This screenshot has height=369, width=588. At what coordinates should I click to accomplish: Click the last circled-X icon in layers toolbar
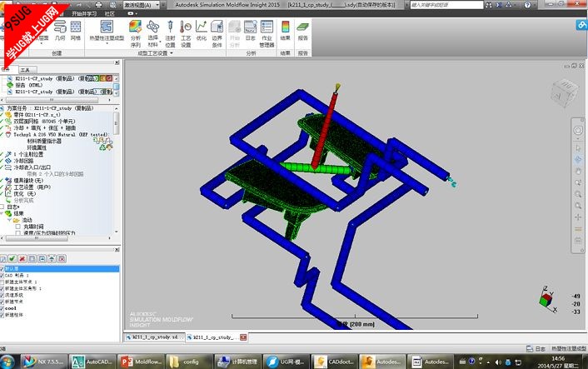tap(62, 258)
